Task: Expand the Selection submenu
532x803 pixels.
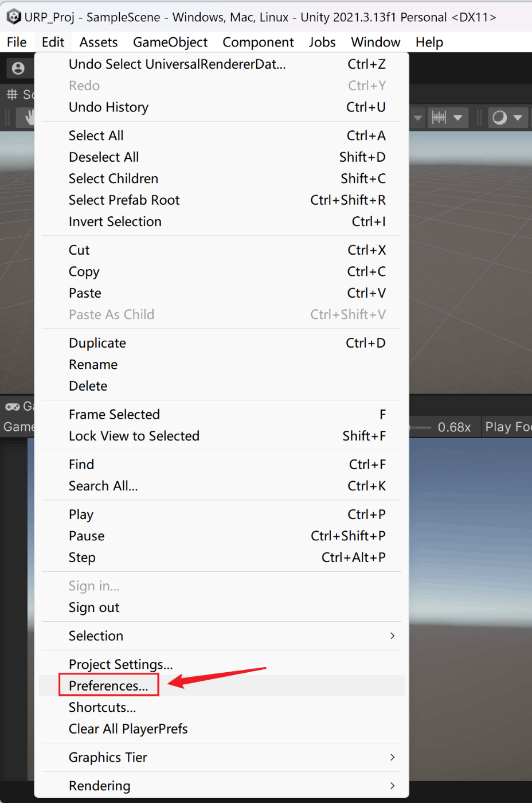Action: tap(221, 636)
